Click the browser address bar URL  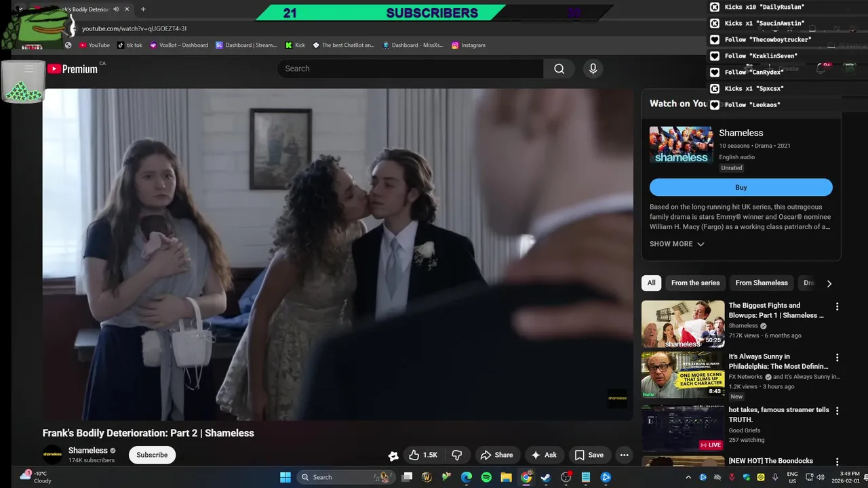[134, 28]
